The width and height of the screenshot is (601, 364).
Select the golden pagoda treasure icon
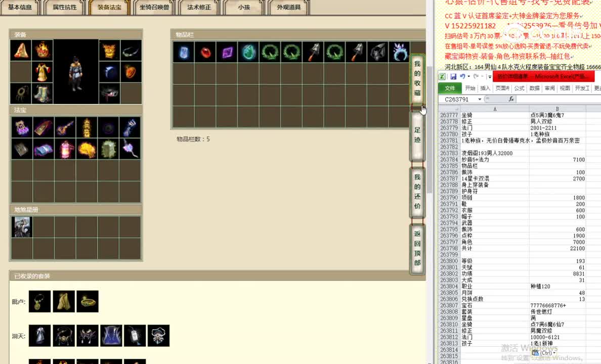87,127
